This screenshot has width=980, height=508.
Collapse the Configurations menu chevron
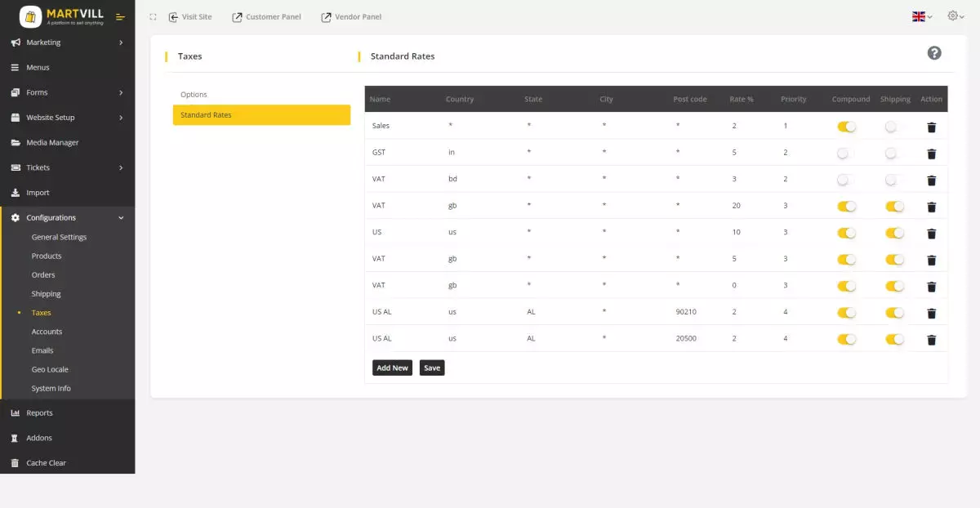click(121, 218)
